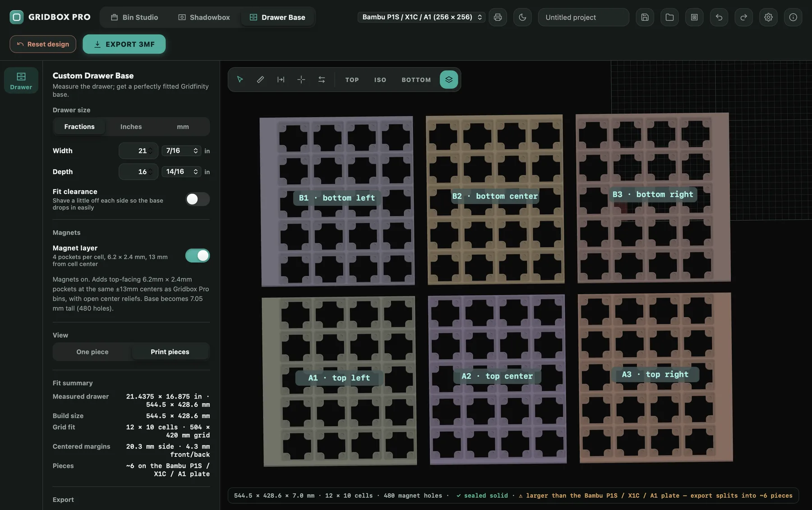
Task: Click the '~6 on the Bambu P1S' pieces value
Action: coord(168,470)
